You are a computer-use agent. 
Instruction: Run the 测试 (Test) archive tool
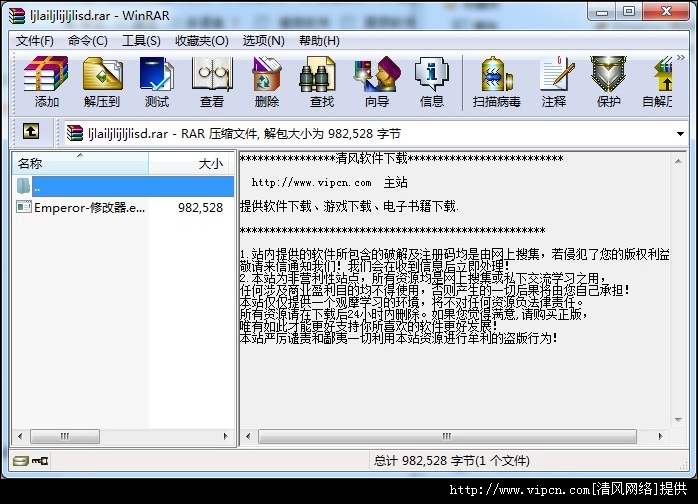157,81
